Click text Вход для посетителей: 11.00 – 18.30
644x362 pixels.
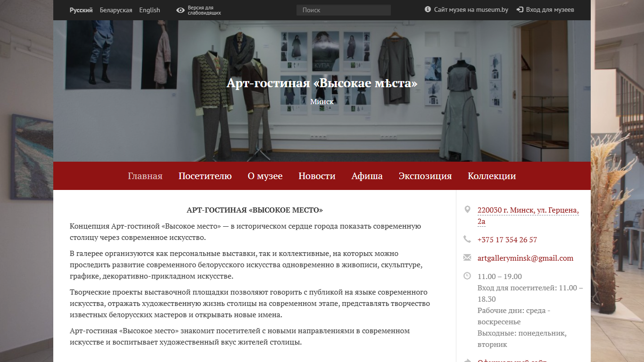pos(530,293)
